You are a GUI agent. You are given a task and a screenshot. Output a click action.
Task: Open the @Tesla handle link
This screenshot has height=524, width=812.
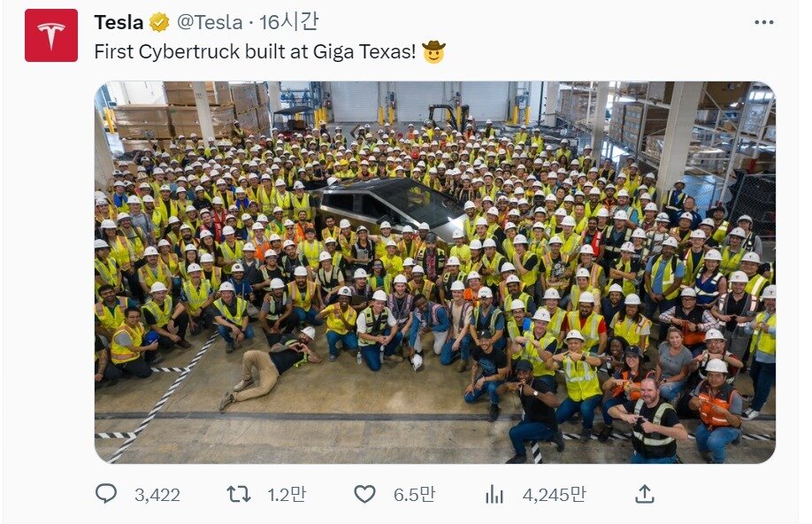click(210, 22)
